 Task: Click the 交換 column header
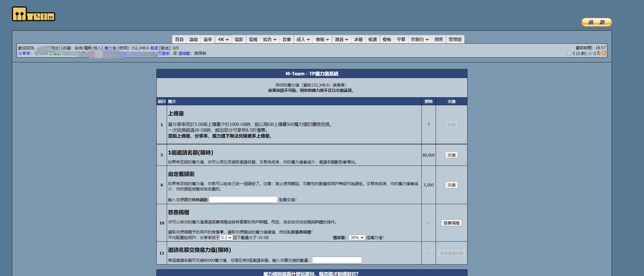click(x=452, y=102)
